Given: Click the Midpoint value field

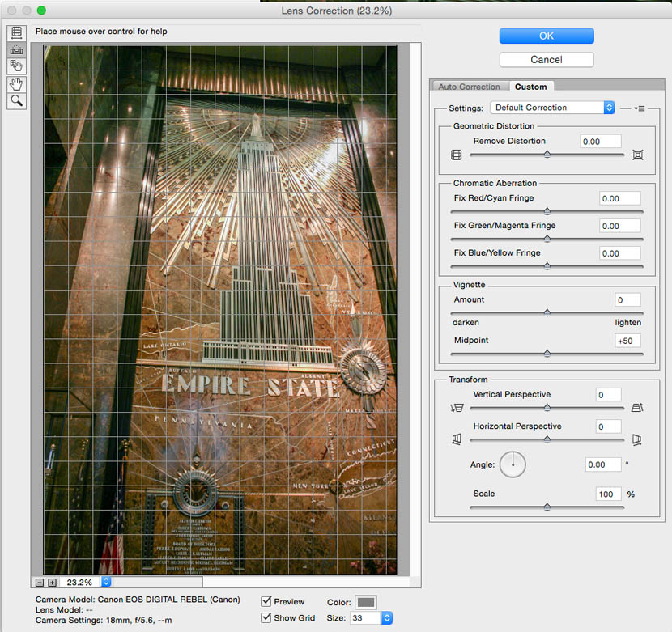Looking at the screenshot, I should (627, 341).
